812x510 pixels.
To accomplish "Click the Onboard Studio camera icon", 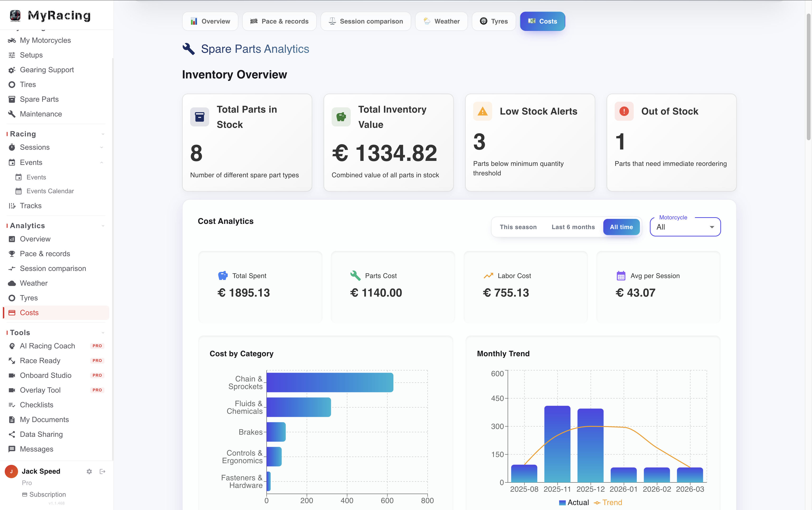I will (x=12, y=375).
